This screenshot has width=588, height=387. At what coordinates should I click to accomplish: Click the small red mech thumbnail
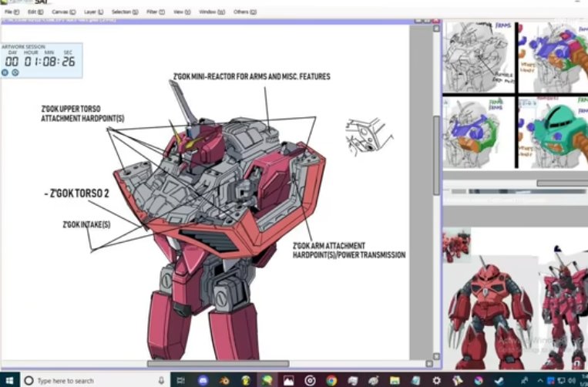[456, 247]
